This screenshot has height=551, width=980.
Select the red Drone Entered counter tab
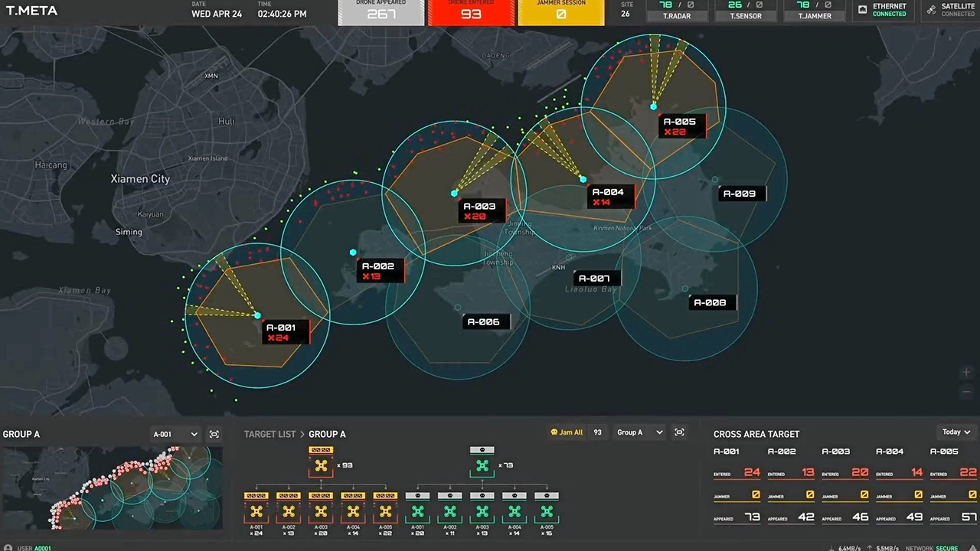click(471, 13)
